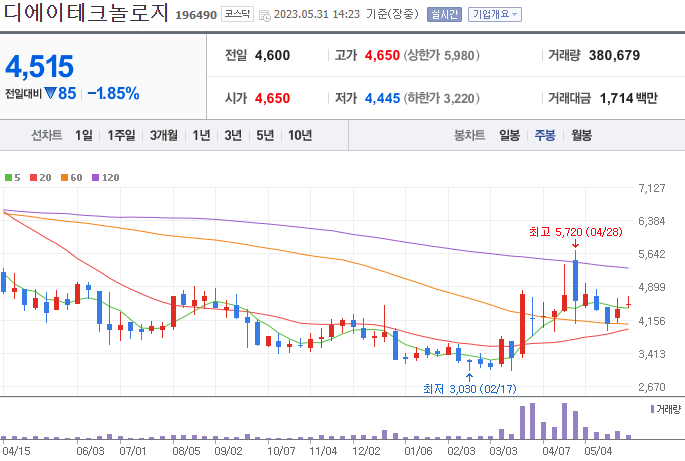Switch to the 일봉 candle chart
685x461 pixels.
[x=509, y=135]
